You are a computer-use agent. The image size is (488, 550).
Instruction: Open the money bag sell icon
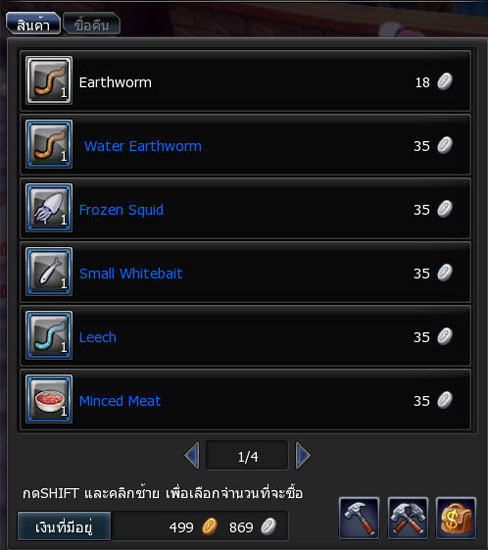pos(456,518)
